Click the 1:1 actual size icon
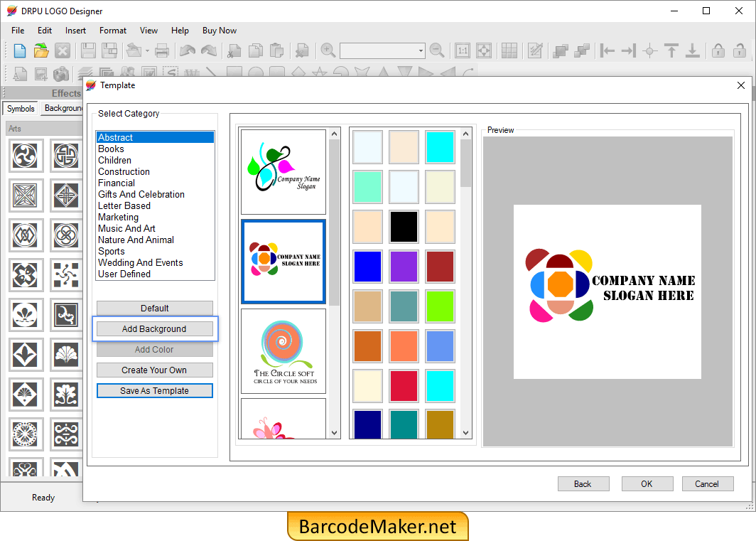Screen dimensions: 756x541 463,50
